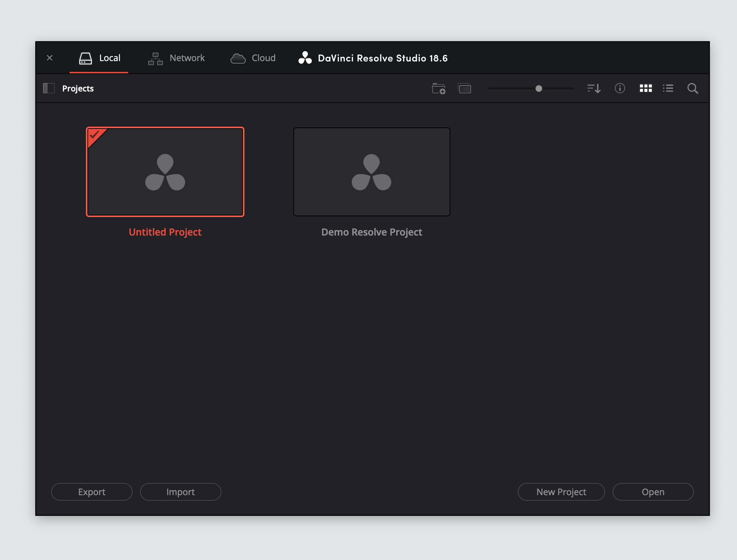The height and width of the screenshot is (560, 737).
Task: Open the Network tab
Action: click(176, 58)
